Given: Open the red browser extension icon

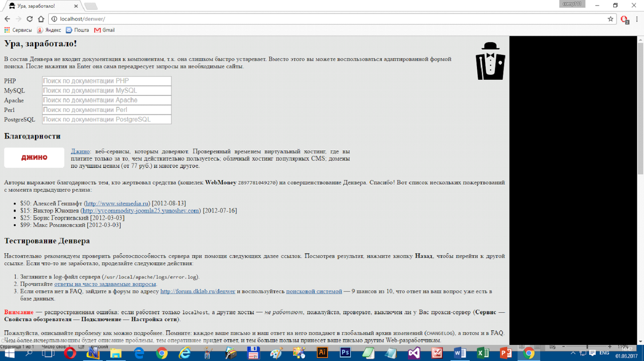Looking at the screenshot, I should [624, 19].
